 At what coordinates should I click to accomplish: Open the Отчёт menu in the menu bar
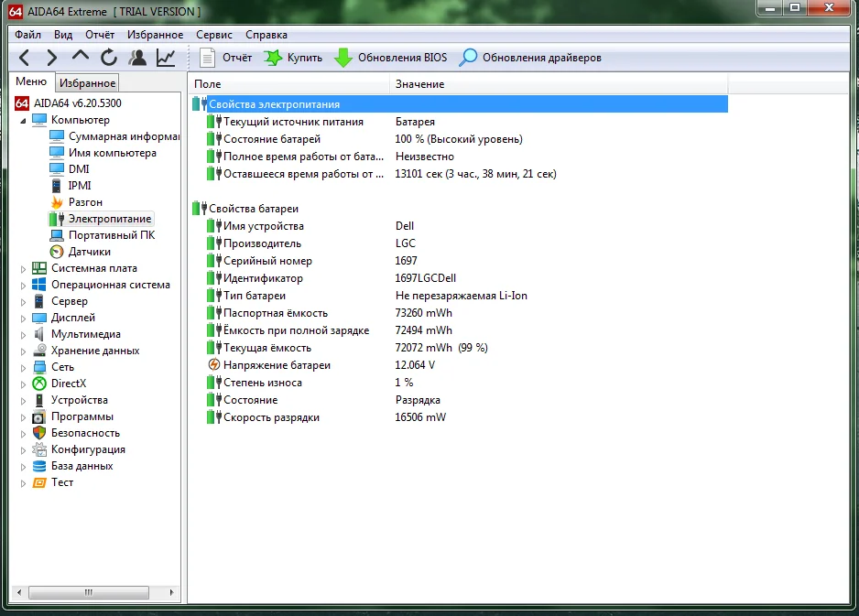(x=100, y=35)
